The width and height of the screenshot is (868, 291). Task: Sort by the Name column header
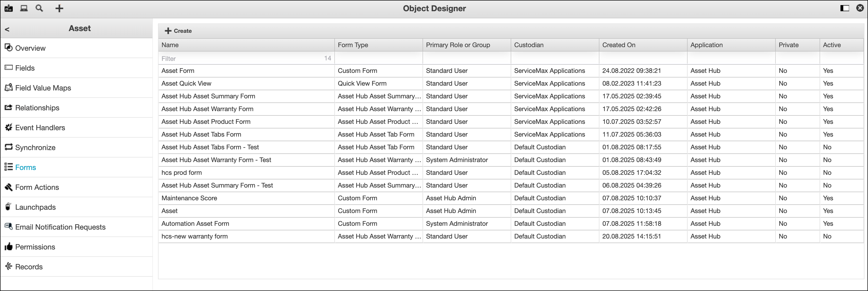246,45
